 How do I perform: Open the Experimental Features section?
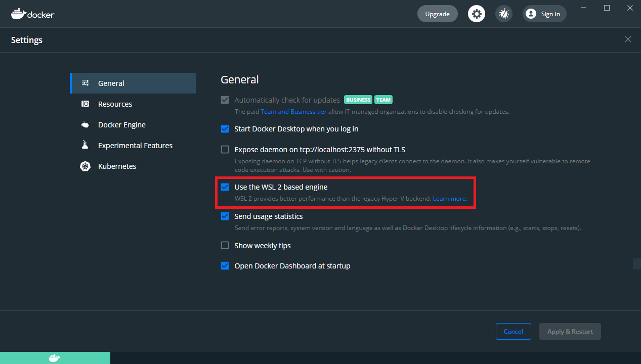pyautogui.click(x=135, y=145)
